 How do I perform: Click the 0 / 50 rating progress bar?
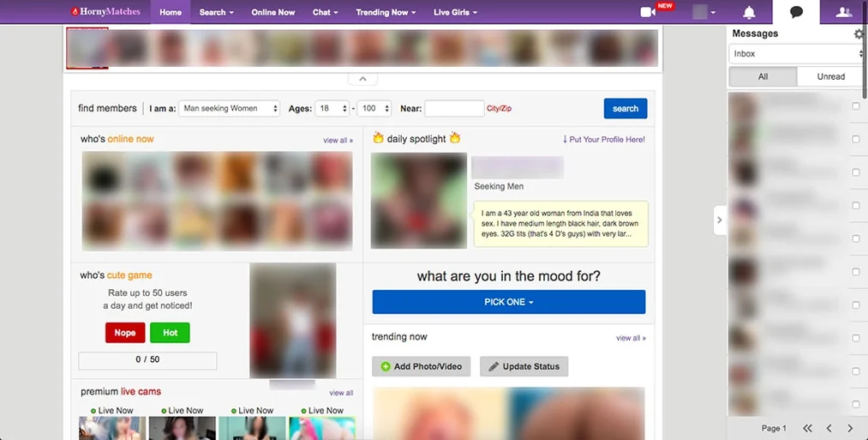(x=147, y=360)
